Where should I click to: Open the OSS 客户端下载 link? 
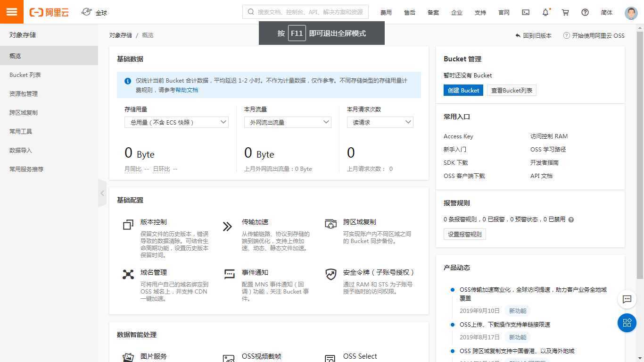[464, 176]
